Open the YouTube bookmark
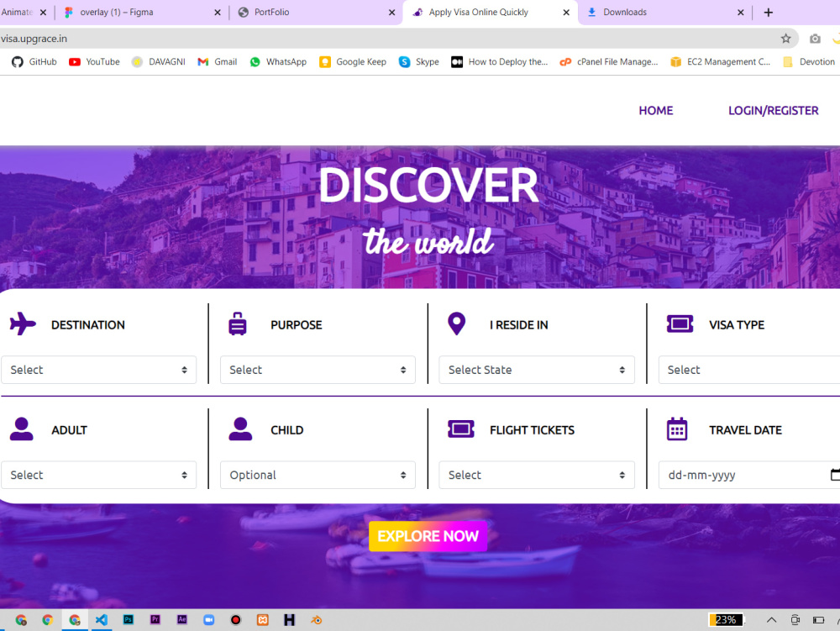840x631 pixels. pyautogui.click(x=94, y=61)
